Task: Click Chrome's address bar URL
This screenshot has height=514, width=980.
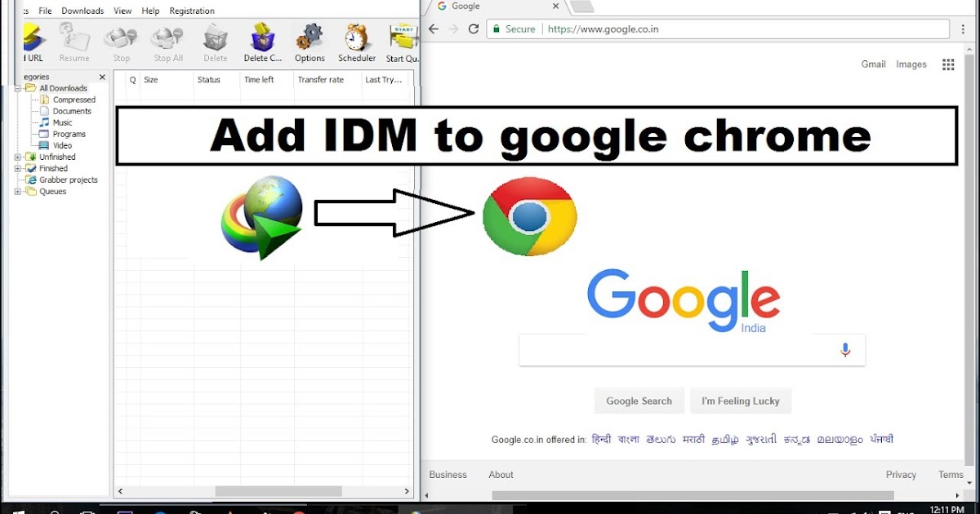Action: (x=604, y=29)
